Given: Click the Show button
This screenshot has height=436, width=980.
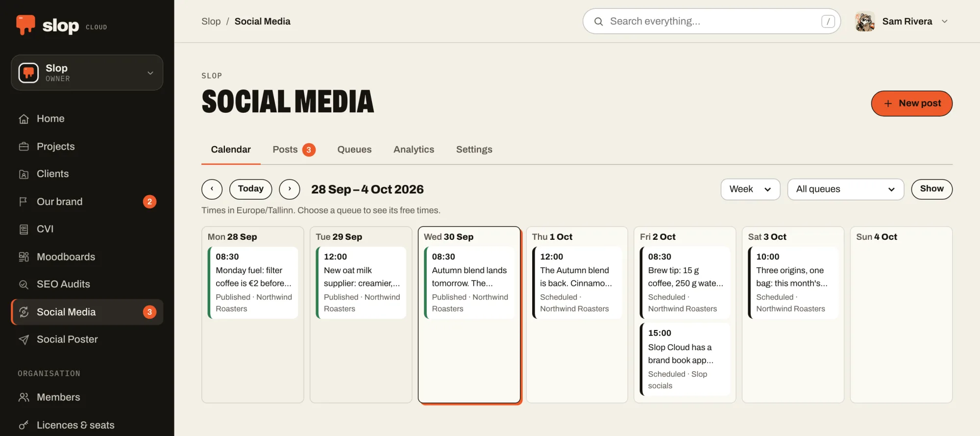Looking at the screenshot, I should pyautogui.click(x=931, y=189).
